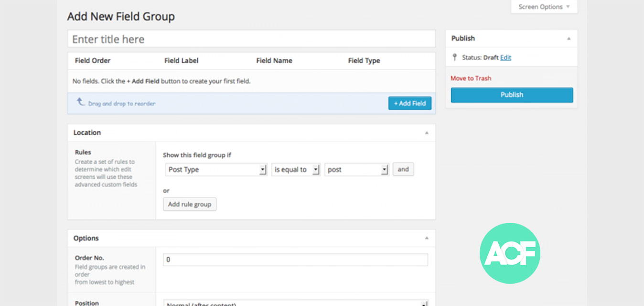This screenshot has width=644, height=306.
Task: Click Edit next to Status: Draft
Action: click(x=505, y=57)
